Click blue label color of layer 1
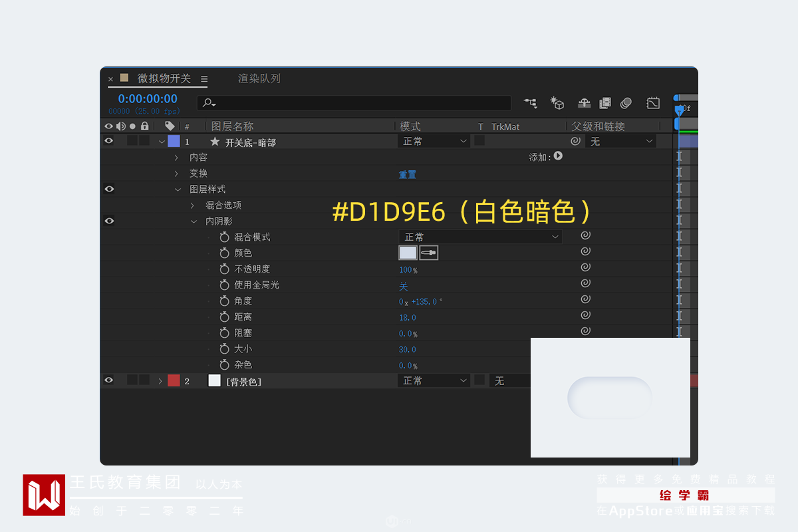Screen dimensions: 798x532 click(174, 141)
